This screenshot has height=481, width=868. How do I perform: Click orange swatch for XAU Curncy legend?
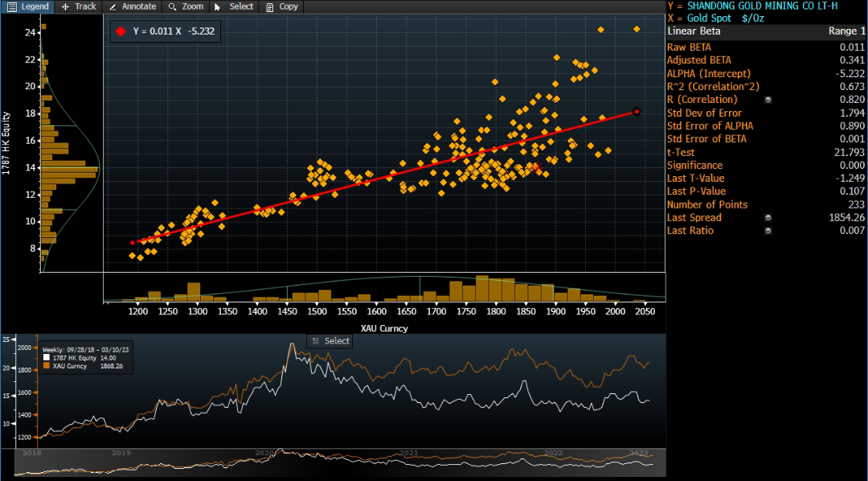point(47,366)
